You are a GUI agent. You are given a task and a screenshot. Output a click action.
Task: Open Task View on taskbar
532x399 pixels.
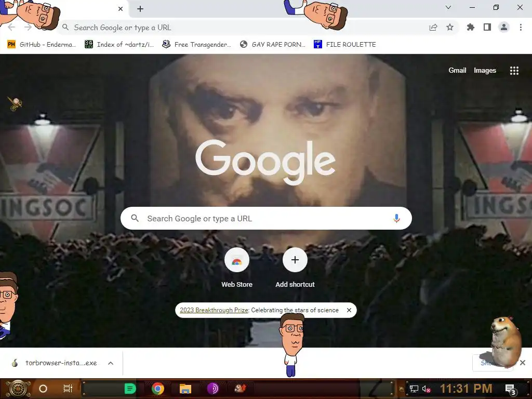point(68,389)
